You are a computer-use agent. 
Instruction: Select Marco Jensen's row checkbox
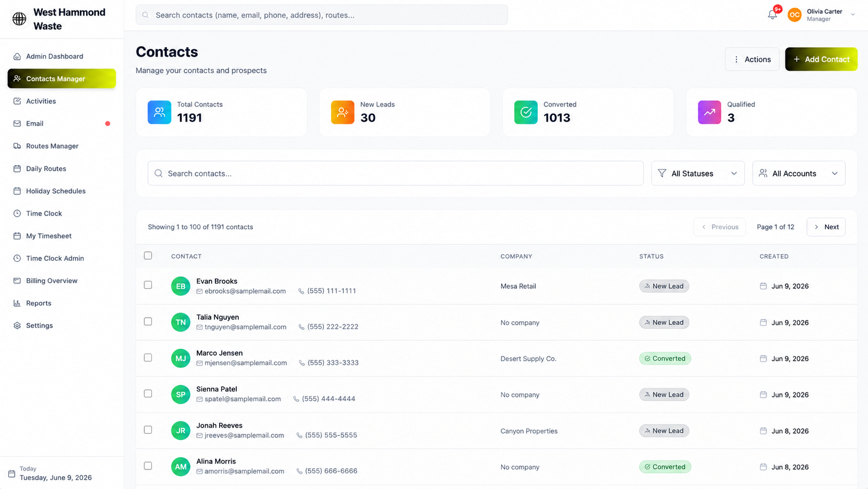coord(148,358)
